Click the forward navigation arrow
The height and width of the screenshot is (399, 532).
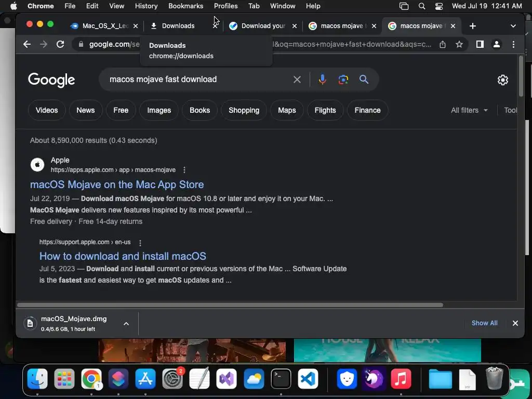click(44, 44)
